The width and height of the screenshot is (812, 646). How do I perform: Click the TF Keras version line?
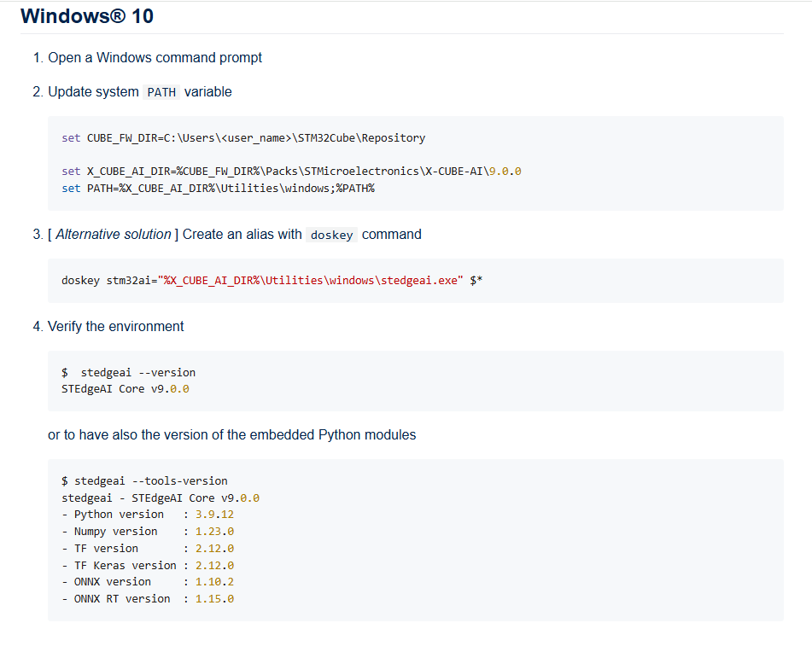point(148,565)
